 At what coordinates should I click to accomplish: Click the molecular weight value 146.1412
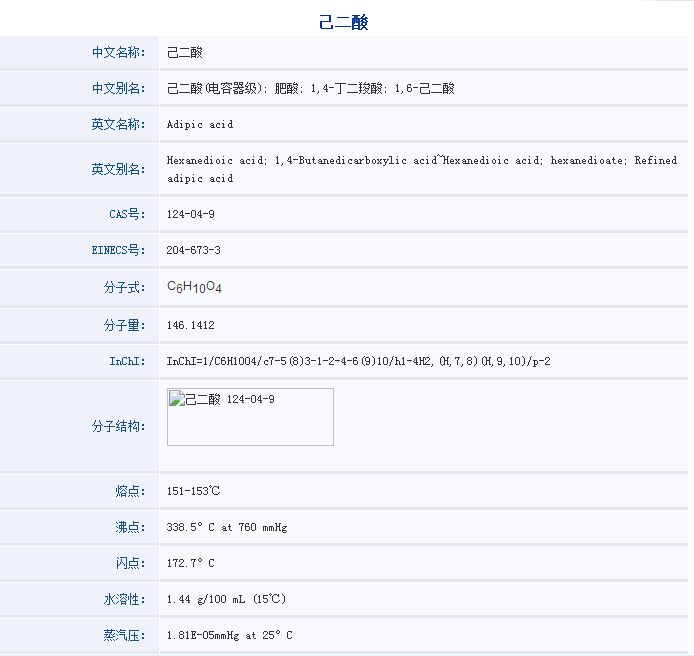[x=191, y=325]
